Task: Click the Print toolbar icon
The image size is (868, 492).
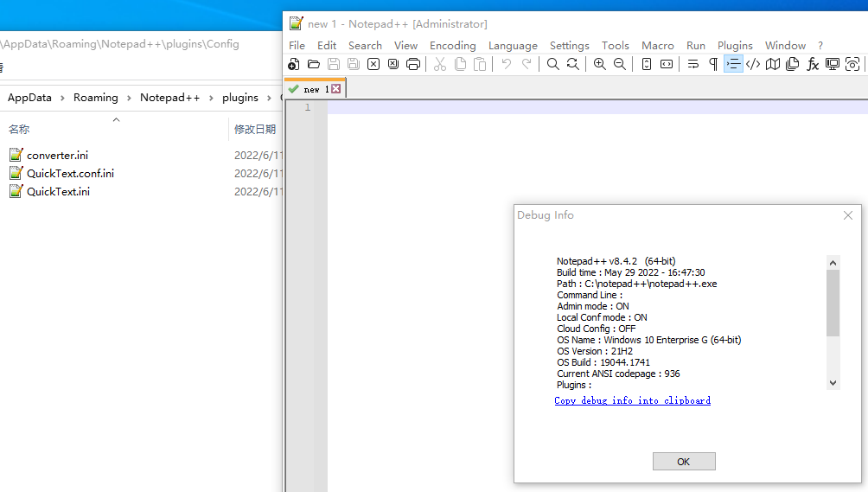Action: pos(413,64)
